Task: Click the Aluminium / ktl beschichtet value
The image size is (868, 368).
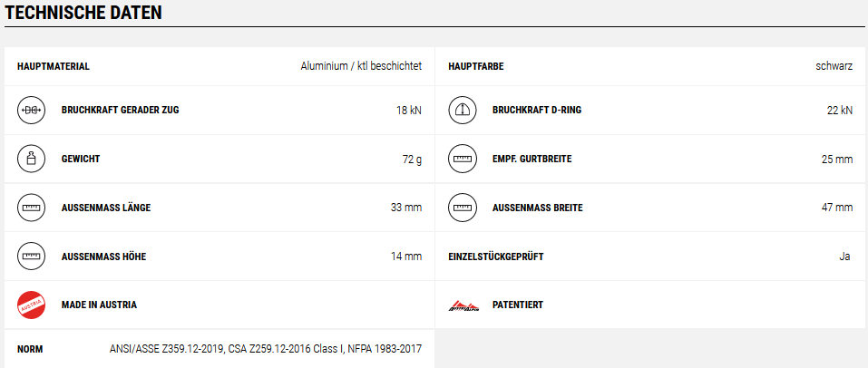Action: click(x=361, y=66)
